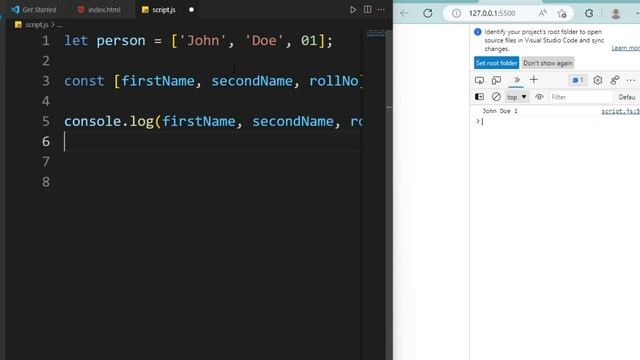Screen dimensions: 640x360
Task: Open DevTools more options menu
Action: (x=631, y=80)
